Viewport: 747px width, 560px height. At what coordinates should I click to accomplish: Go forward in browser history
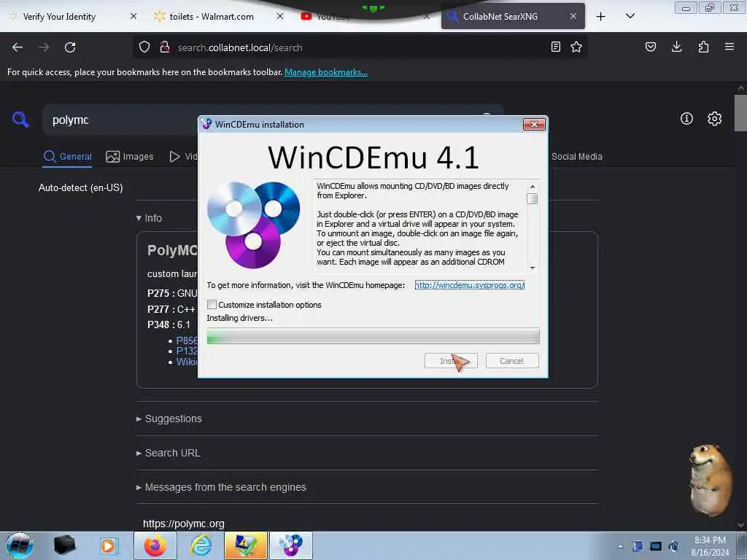(44, 47)
